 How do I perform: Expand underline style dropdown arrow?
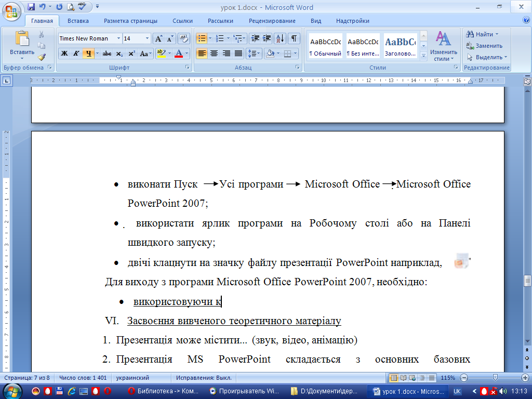[97, 54]
